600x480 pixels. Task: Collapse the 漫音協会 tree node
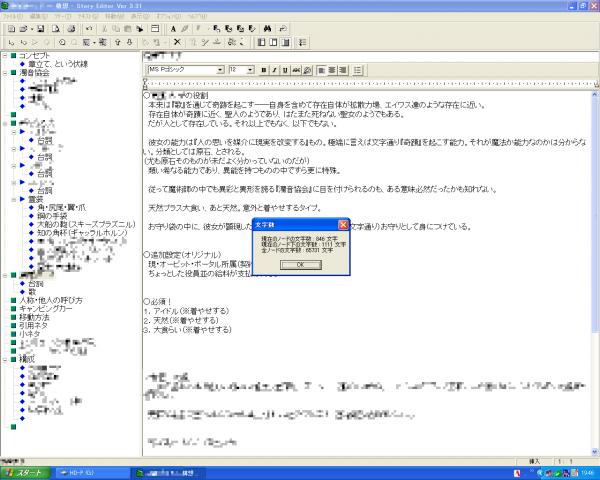point(5,73)
